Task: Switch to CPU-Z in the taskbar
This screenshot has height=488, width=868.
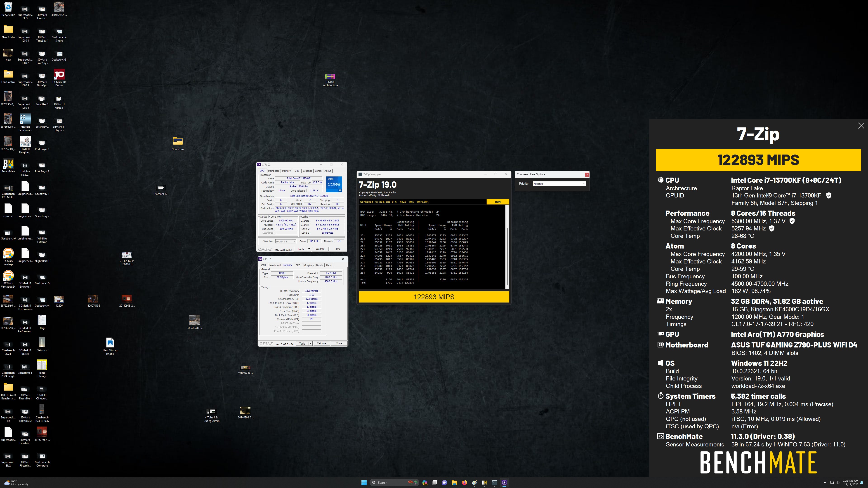Action: click(x=504, y=483)
